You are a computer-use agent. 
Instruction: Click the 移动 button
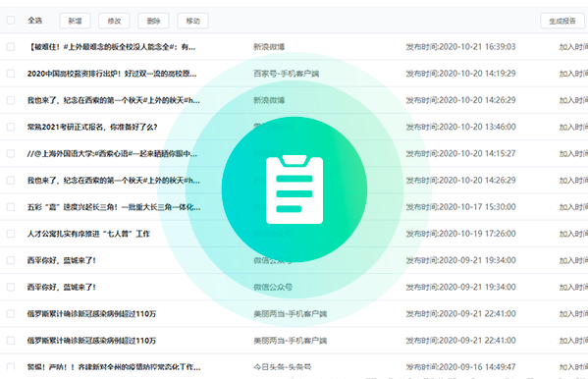(192, 21)
